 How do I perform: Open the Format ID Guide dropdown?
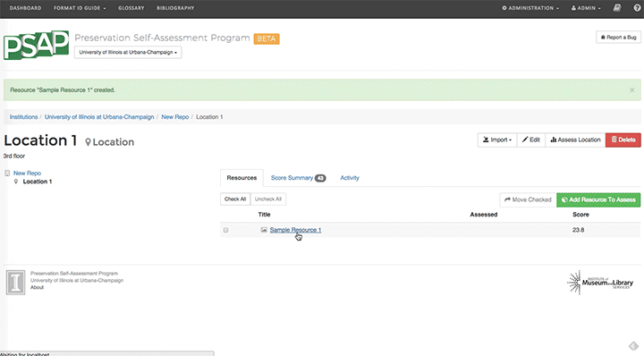80,8
